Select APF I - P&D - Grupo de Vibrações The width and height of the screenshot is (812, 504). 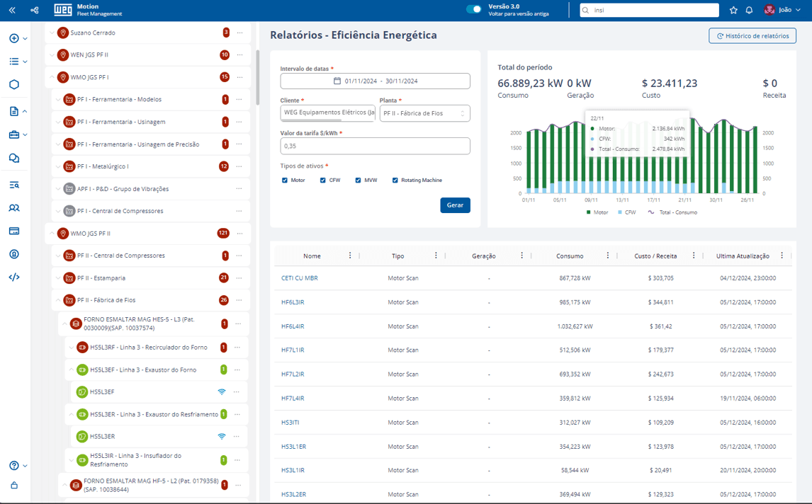point(123,189)
